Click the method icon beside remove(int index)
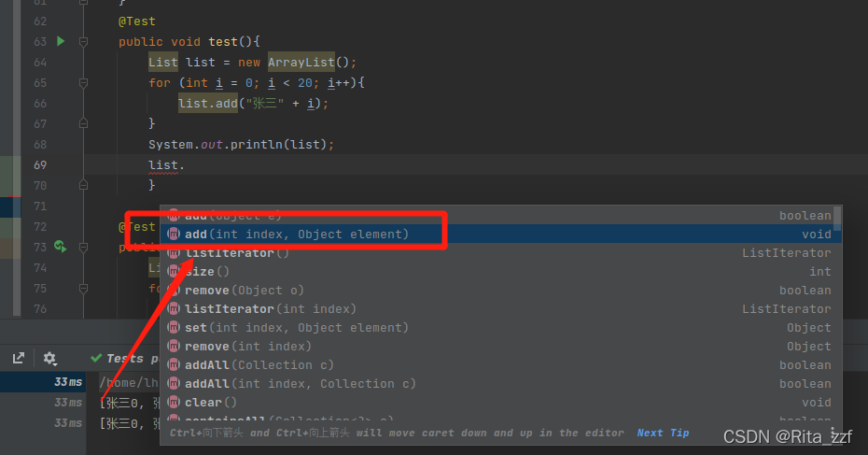 (x=174, y=347)
